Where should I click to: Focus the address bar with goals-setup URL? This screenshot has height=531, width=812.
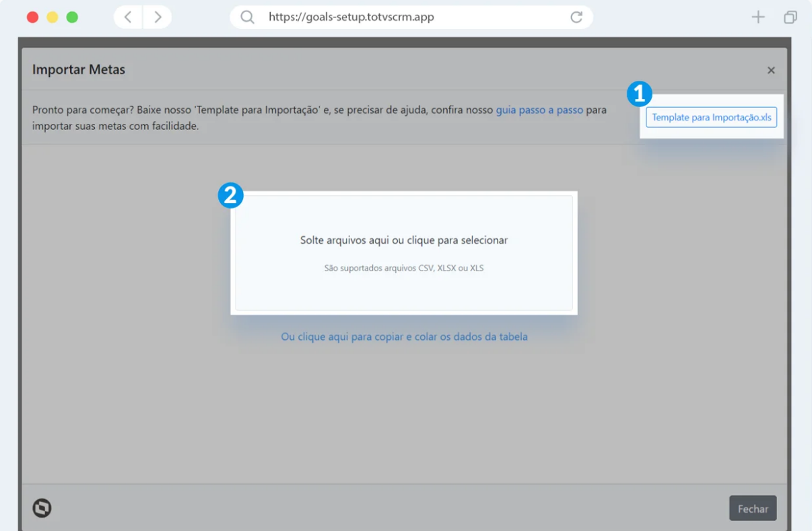pyautogui.click(x=411, y=17)
